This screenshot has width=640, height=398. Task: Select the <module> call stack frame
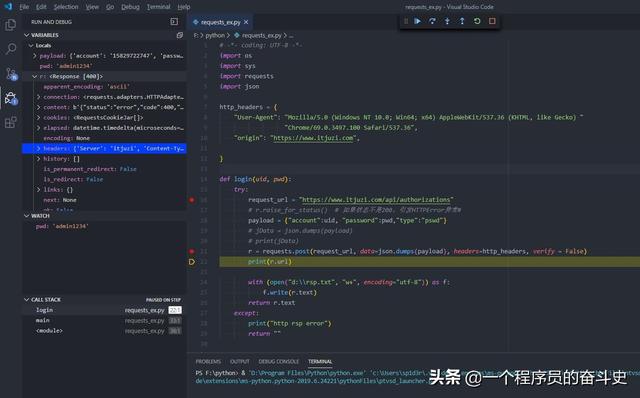click(x=104, y=331)
